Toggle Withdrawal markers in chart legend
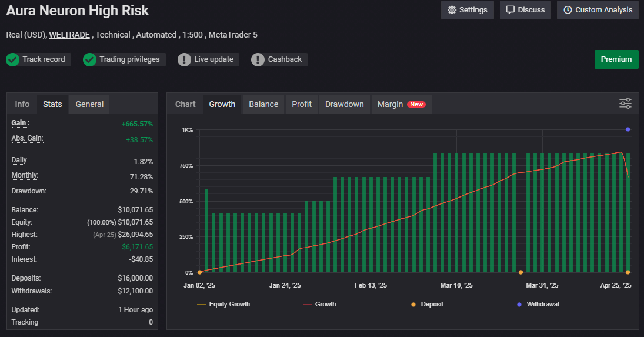 tap(538, 304)
